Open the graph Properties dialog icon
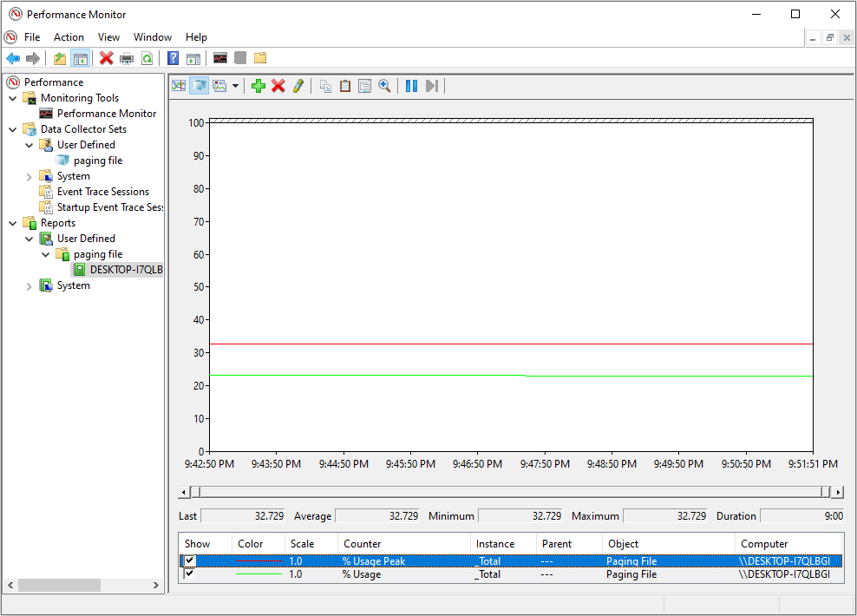857x616 pixels. (x=364, y=85)
